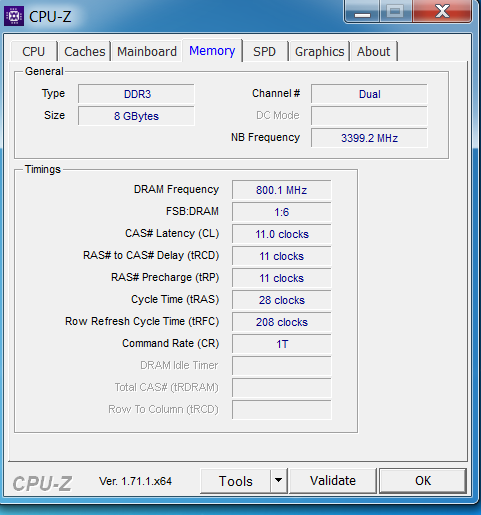Click the Timings group heading
Screen dimensions: 481x515
[x=43, y=169]
